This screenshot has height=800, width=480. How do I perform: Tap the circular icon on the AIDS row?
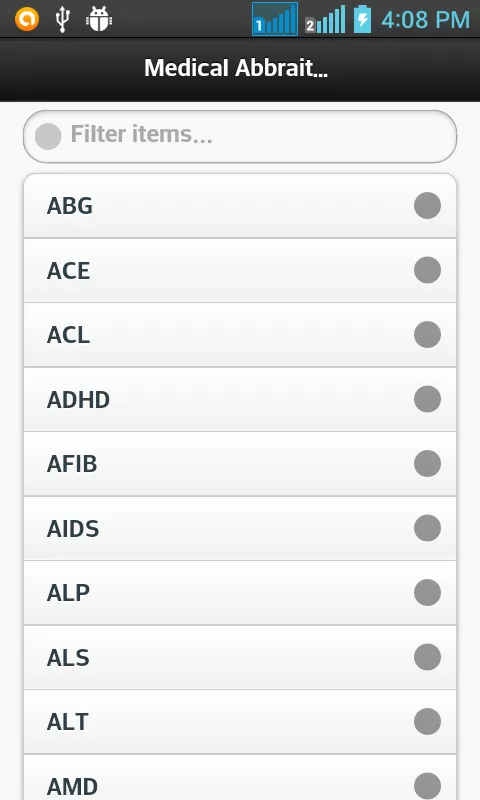point(427,528)
